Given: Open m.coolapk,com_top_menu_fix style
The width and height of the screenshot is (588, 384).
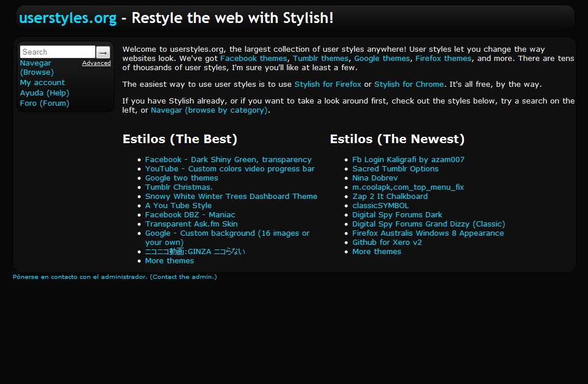Looking at the screenshot, I should (x=408, y=187).
